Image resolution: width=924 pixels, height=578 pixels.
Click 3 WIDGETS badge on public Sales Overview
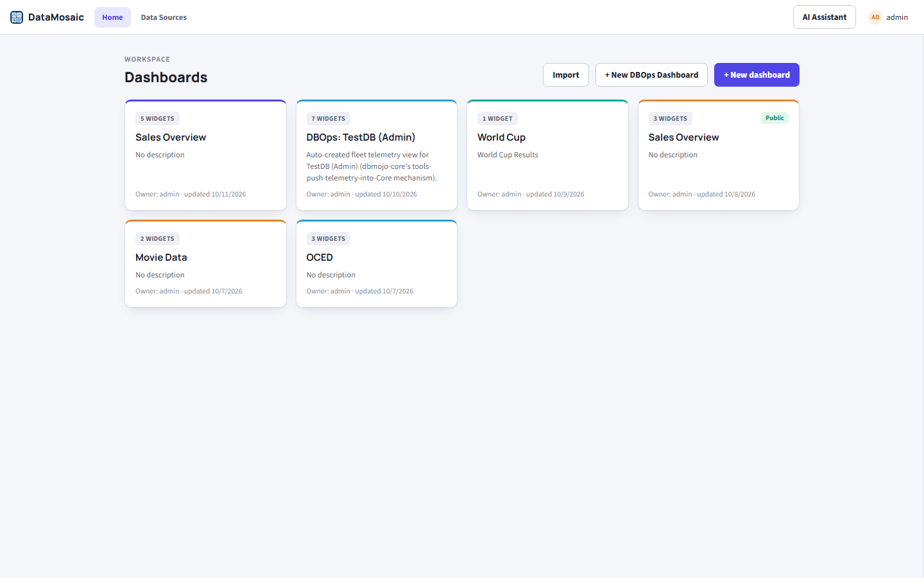671,119
